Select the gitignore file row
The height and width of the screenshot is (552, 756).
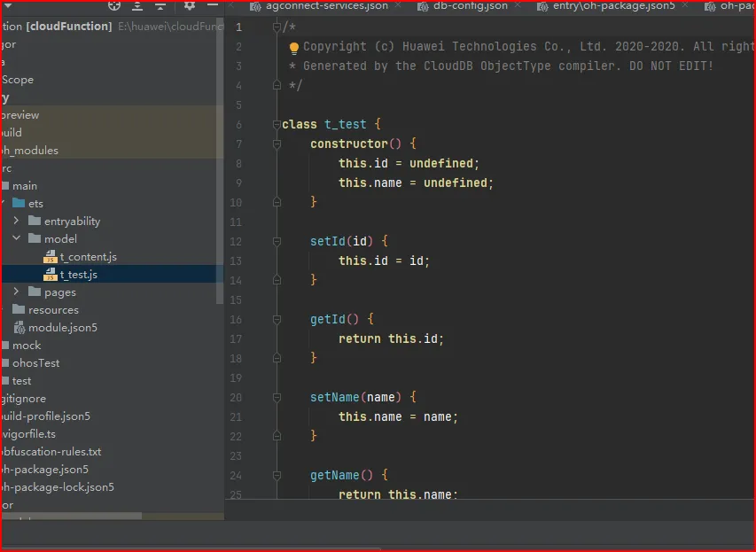[x=23, y=399]
